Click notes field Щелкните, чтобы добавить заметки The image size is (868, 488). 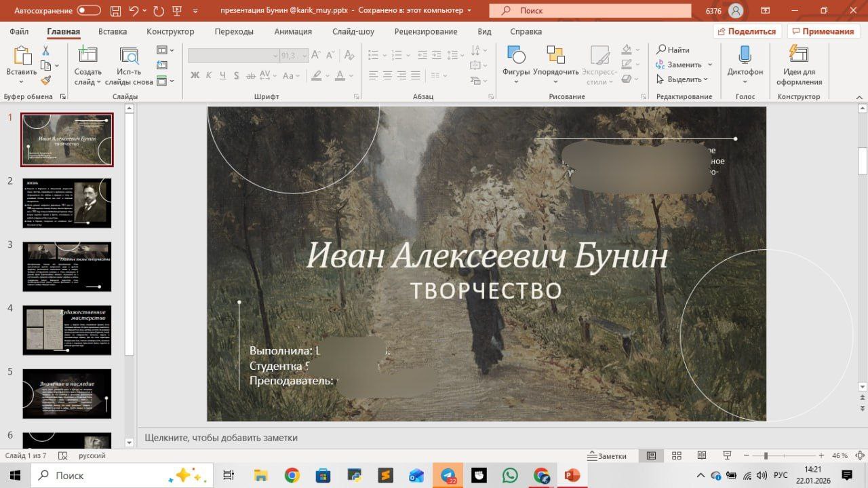pyautogui.click(x=221, y=438)
